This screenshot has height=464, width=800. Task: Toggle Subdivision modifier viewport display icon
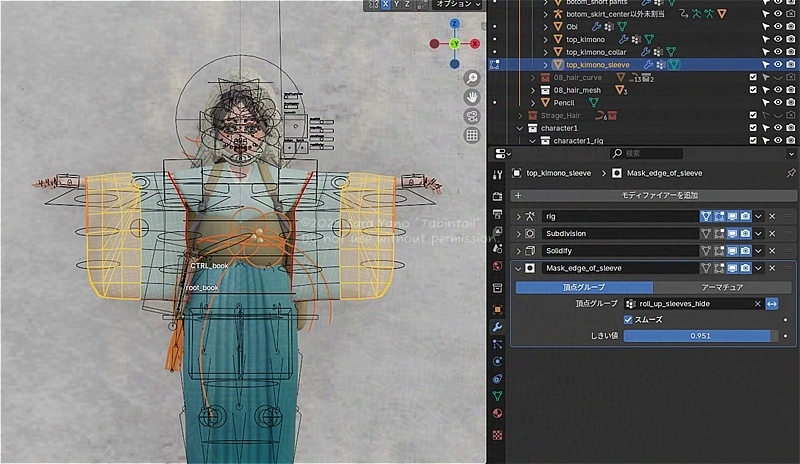[x=733, y=233]
